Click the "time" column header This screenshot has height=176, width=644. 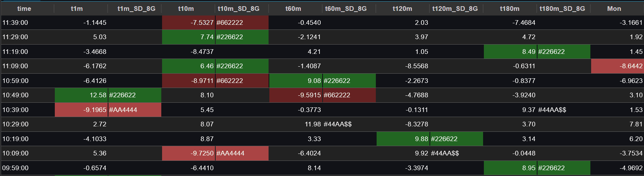[24, 9]
